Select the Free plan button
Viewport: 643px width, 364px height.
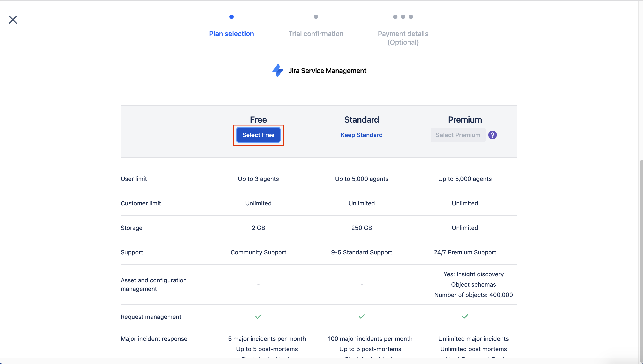coord(258,135)
